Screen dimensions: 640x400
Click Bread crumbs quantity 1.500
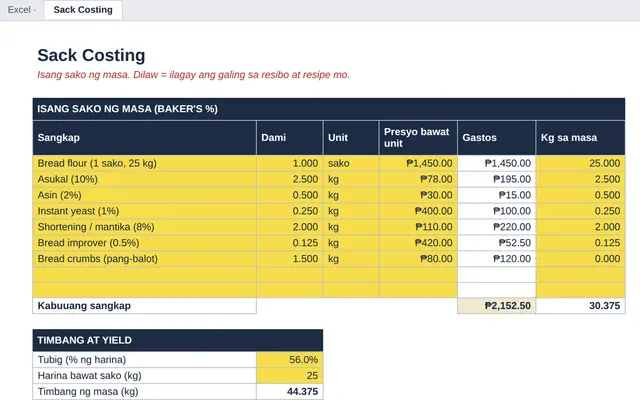(289, 259)
